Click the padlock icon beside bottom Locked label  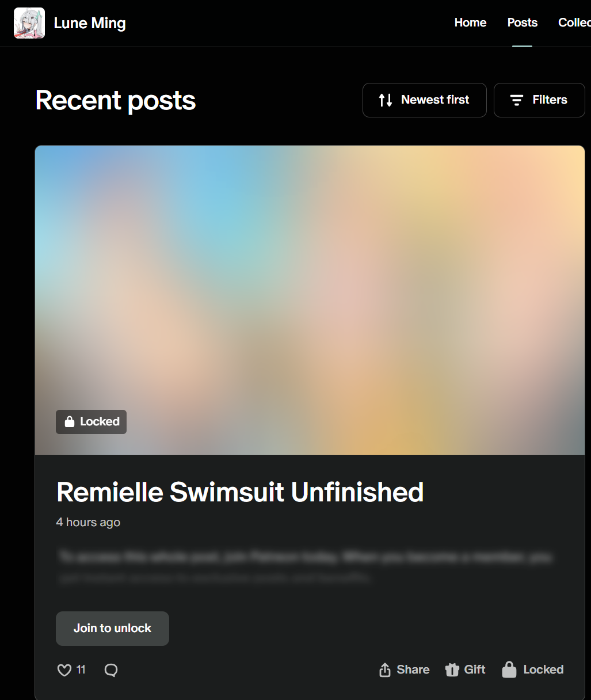[x=509, y=669]
